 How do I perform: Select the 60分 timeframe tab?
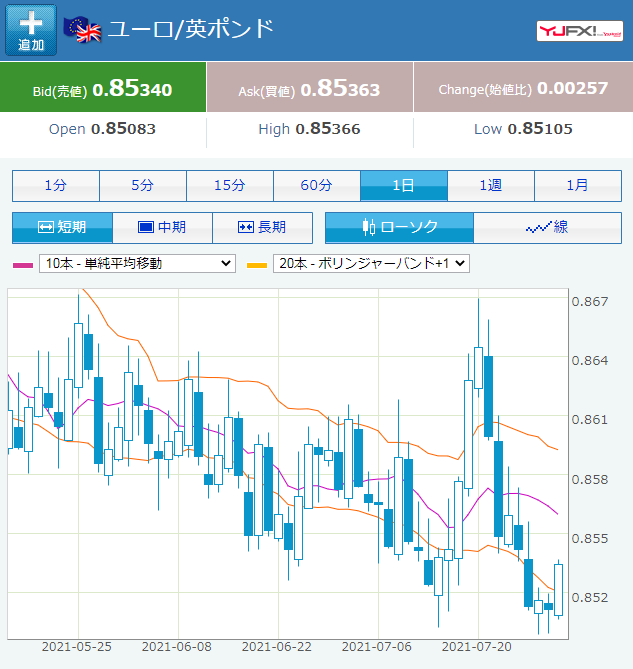[317, 186]
